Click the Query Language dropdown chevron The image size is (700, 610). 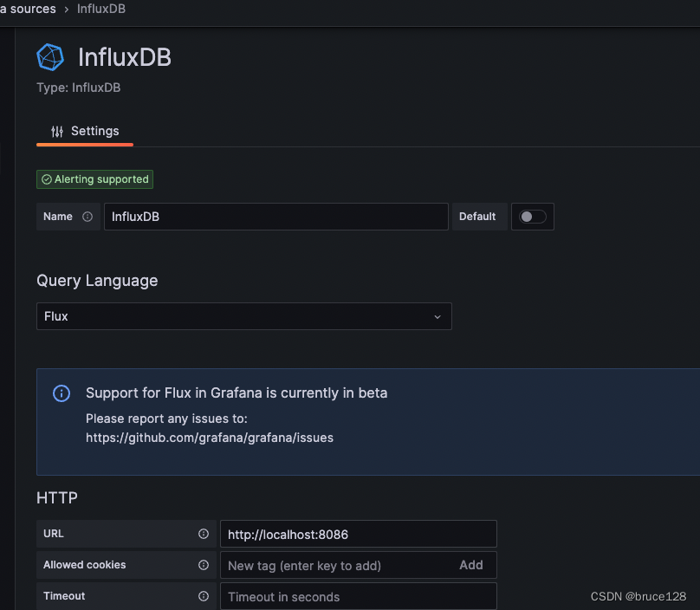[x=437, y=316]
